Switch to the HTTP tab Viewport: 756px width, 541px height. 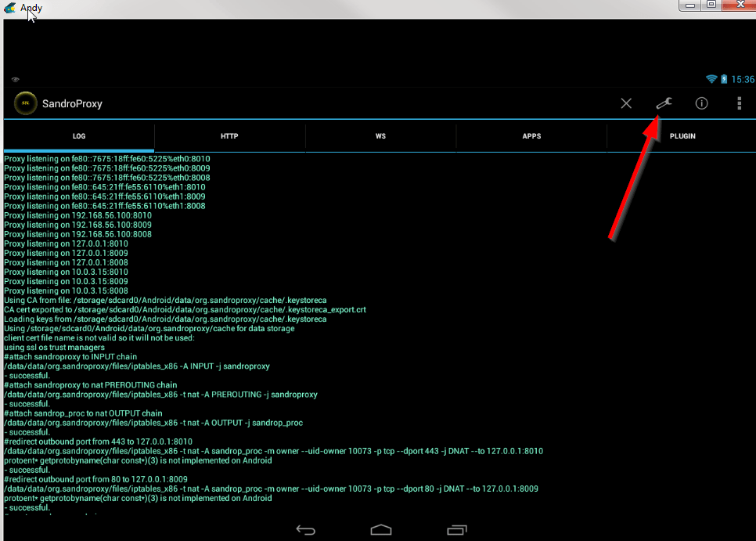click(229, 136)
